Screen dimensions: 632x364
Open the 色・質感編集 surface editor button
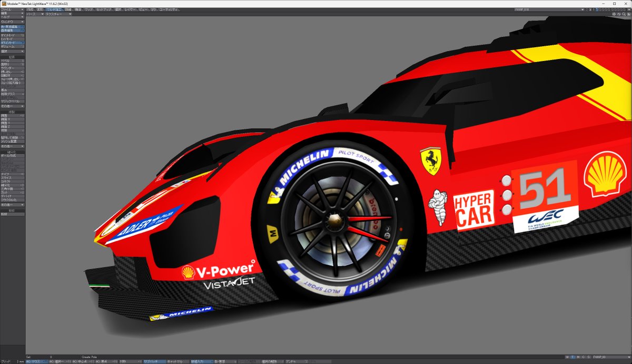13,26
